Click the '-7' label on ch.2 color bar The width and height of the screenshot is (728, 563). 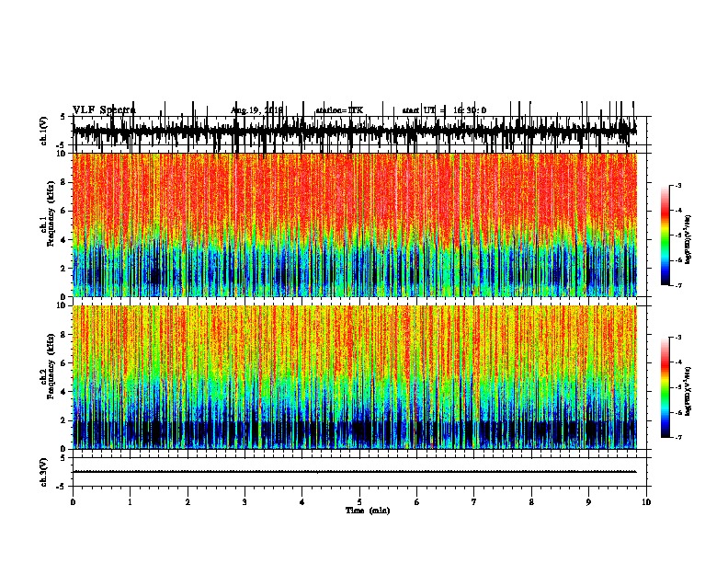[x=677, y=438]
